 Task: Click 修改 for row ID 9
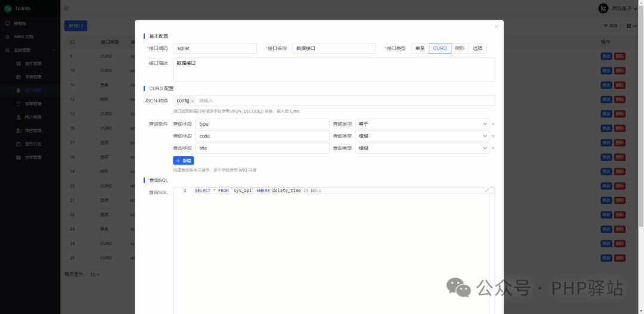pos(606,56)
